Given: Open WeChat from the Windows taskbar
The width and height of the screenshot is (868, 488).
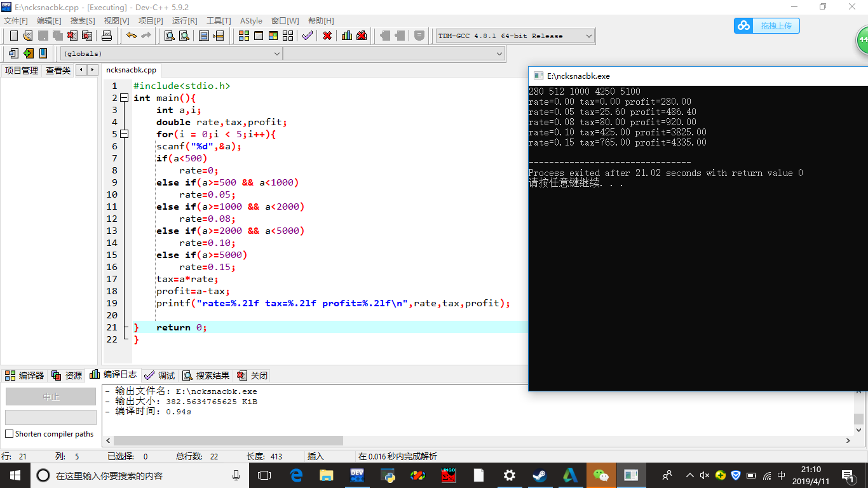Looking at the screenshot, I should coord(600,475).
